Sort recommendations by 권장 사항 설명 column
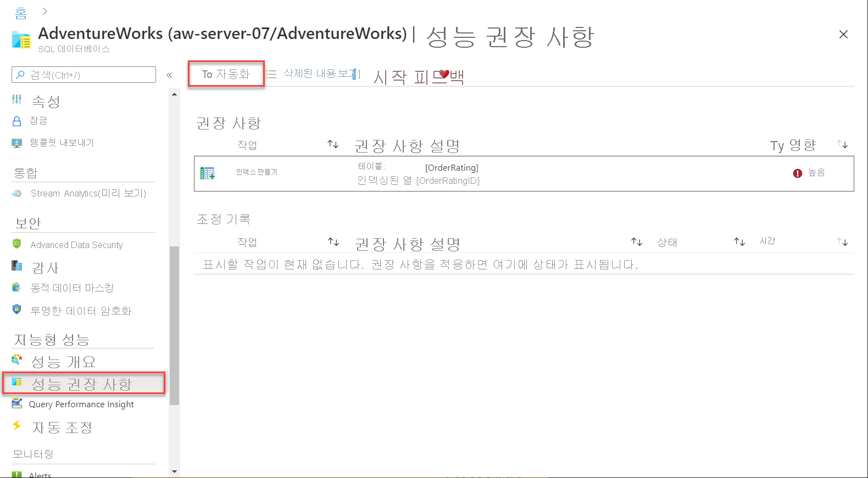 coord(407,145)
